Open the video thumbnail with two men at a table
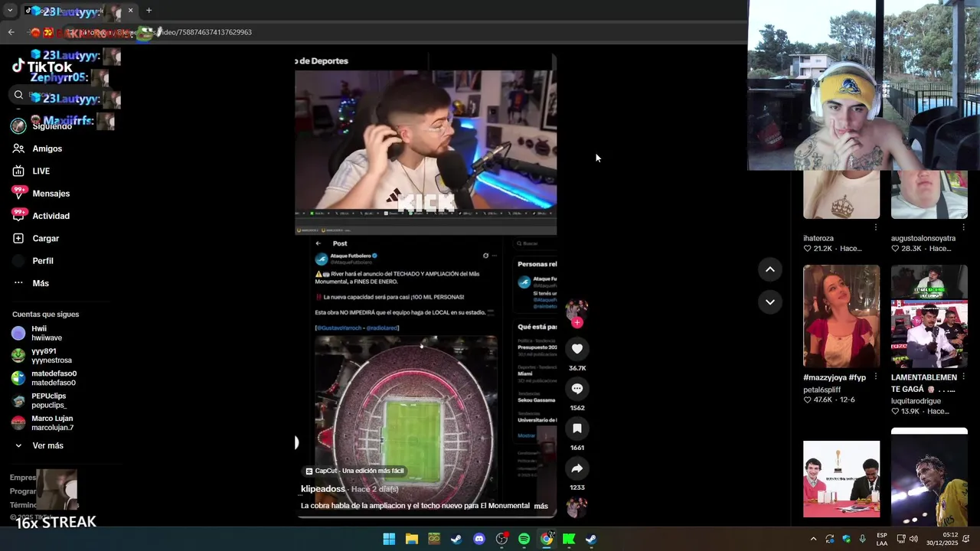980x551 pixels. click(x=841, y=479)
